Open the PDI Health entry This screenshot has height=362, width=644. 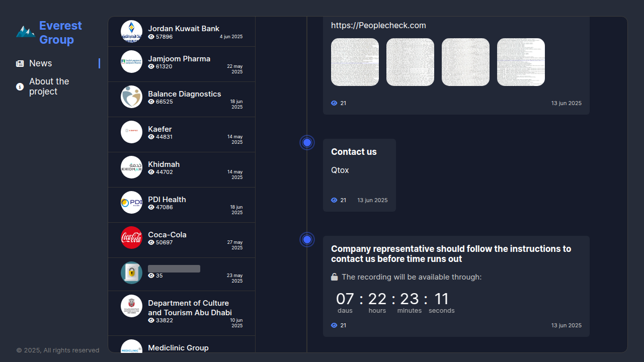coord(182,205)
